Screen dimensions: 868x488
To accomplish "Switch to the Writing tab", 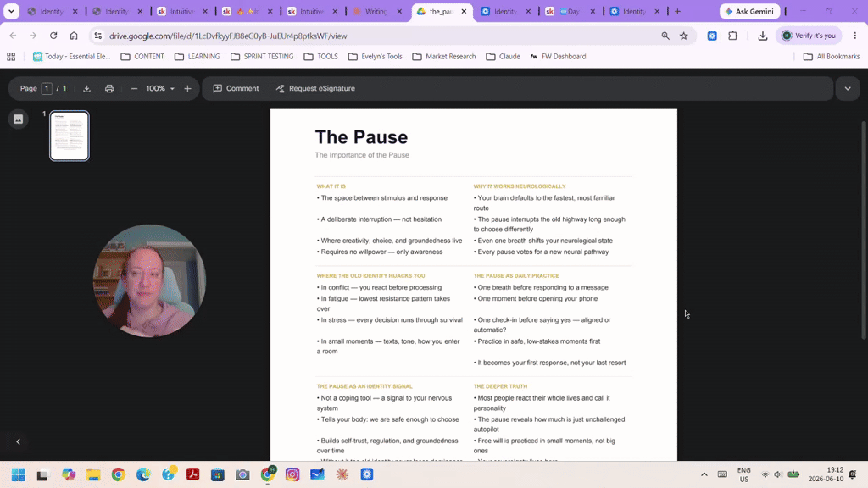I will tap(377, 11).
